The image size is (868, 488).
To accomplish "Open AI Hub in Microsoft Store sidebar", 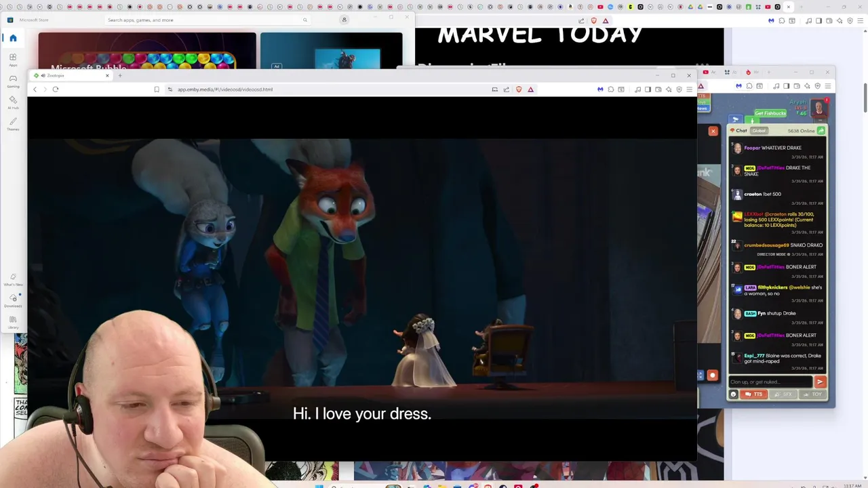I will (13, 102).
